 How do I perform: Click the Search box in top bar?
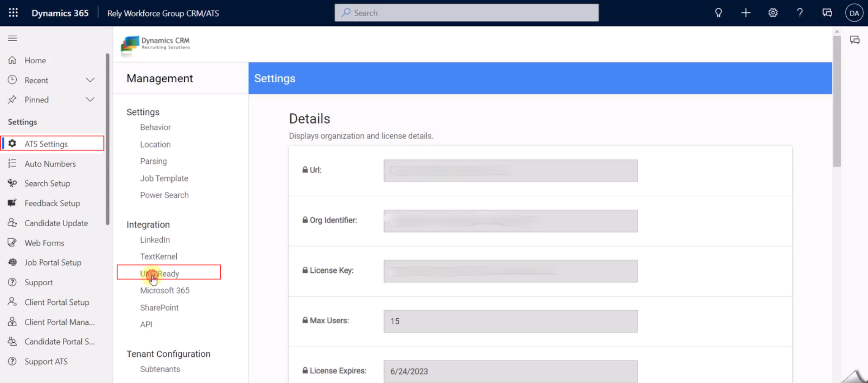click(x=467, y=13)
